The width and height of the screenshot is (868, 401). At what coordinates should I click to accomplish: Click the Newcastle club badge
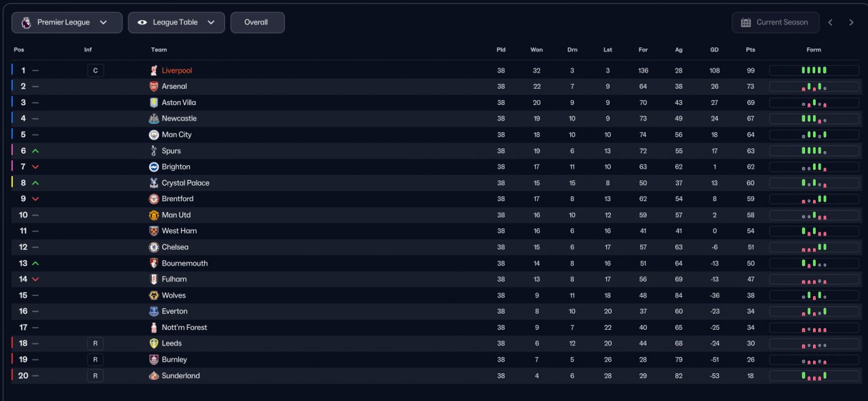click(x=154, y=119)
